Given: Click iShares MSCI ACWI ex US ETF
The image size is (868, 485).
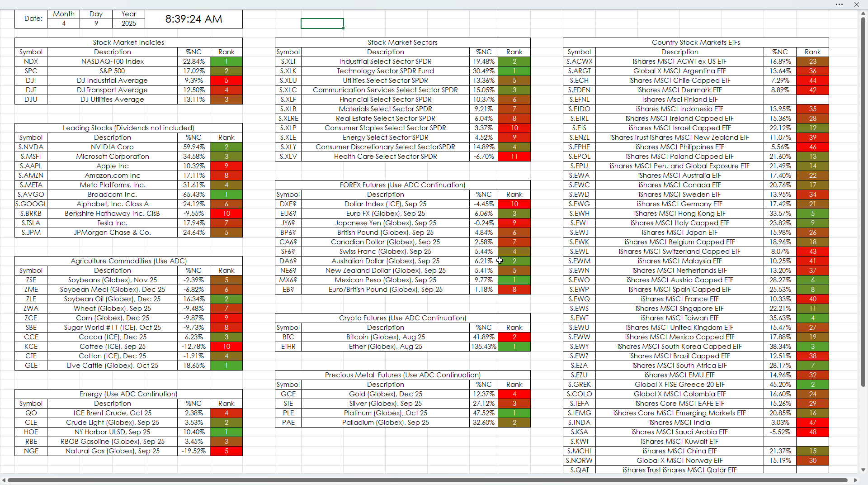Looking at the screenshot, I should point(679,62).
